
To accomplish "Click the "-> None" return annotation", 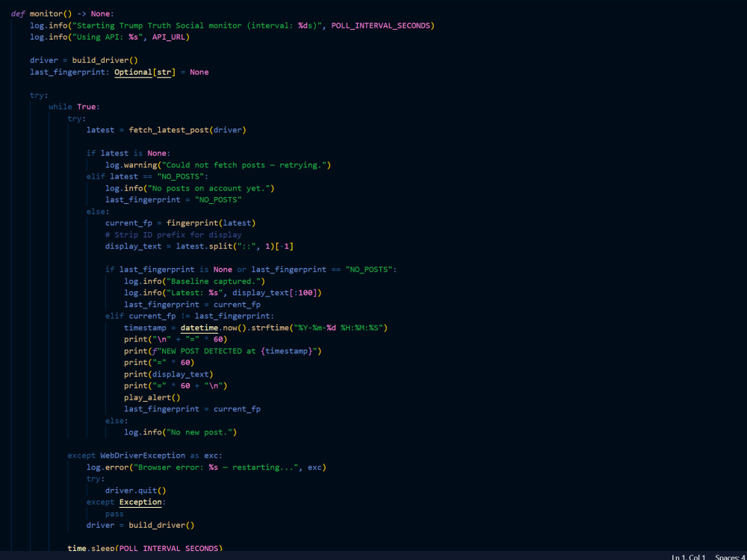I will click(93, 13).
